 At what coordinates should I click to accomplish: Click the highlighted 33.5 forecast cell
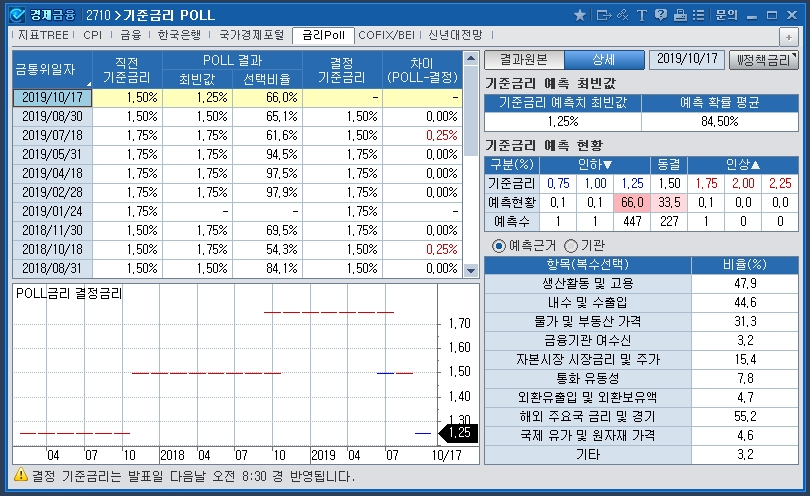pos(669,203)
